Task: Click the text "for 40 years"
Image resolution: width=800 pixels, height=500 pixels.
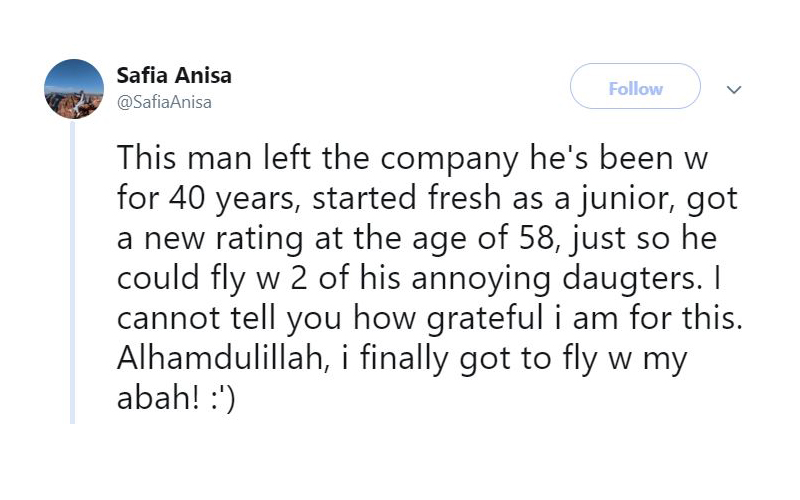Action: coord(206,198)
